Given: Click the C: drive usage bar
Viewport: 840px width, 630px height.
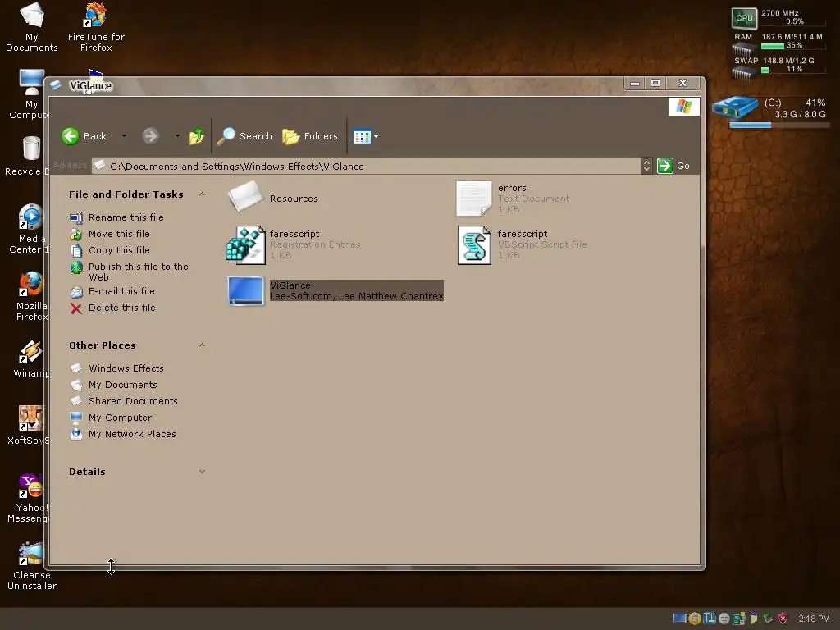Looking at the screenshot, I should (x=779, y=126).
